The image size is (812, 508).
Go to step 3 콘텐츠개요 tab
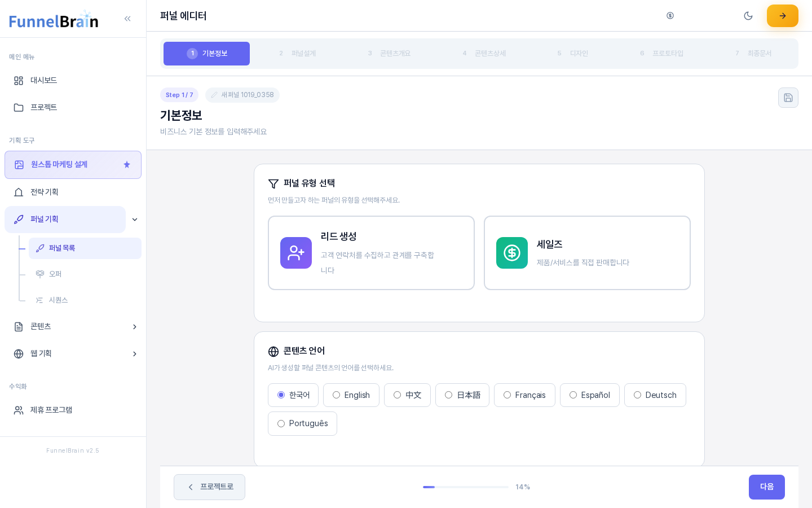click(389, 54)
